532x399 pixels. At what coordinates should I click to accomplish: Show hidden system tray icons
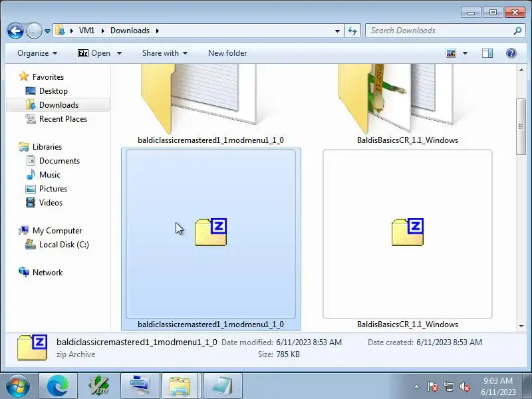[x=417, y=386]
